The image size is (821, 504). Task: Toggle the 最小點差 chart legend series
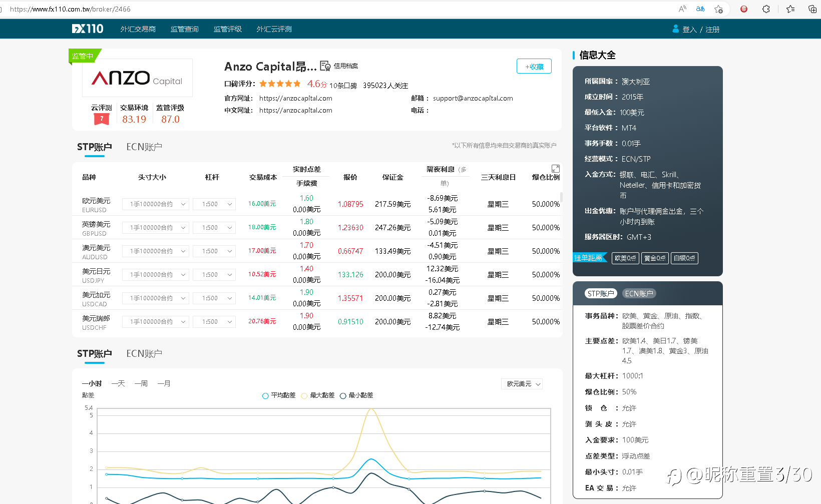click(356, 395)
